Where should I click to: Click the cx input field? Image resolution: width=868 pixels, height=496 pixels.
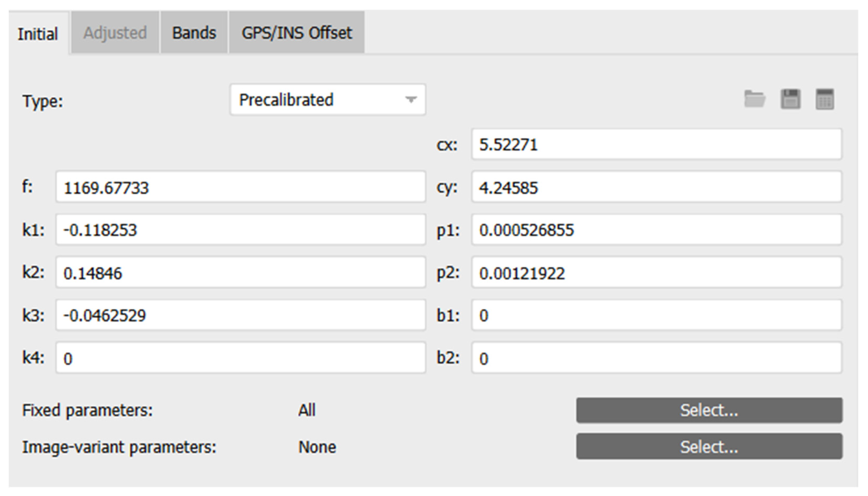pyautogui.click(x=656, y=145)
